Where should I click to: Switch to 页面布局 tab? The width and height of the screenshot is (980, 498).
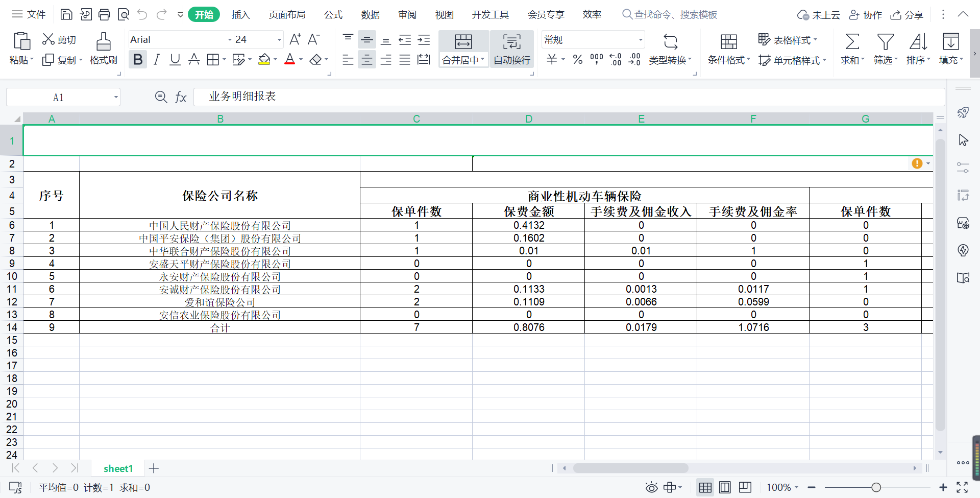(287, 14)
